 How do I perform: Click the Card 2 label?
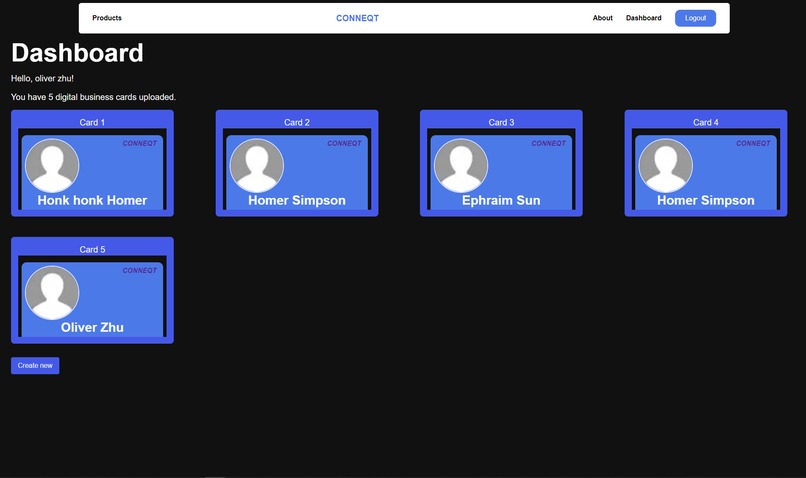click(x=297, y=122)
